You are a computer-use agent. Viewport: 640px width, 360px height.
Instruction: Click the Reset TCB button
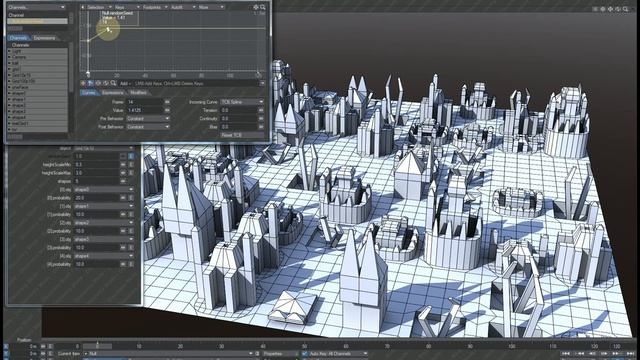[242, 135]
